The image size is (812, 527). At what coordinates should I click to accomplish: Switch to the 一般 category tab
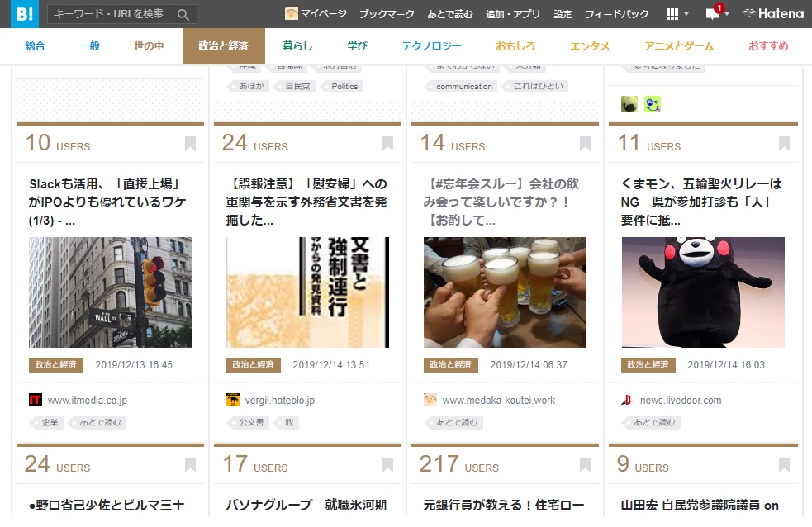point(90,46)
